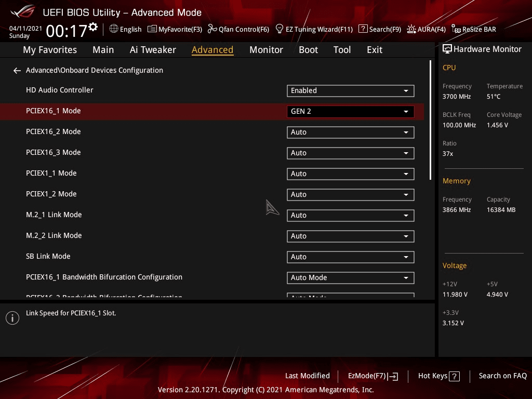Click the 04/11/2021 date text

pos(25,29)
